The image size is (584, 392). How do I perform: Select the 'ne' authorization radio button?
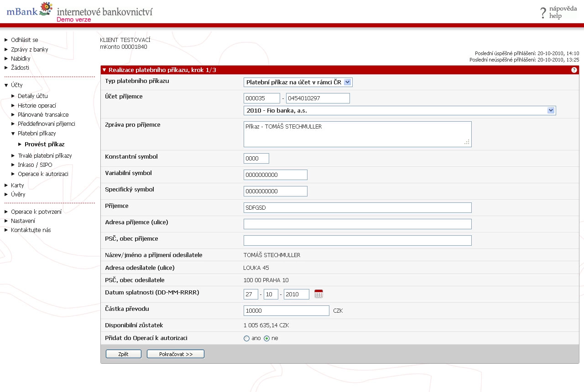click(267, 338)
